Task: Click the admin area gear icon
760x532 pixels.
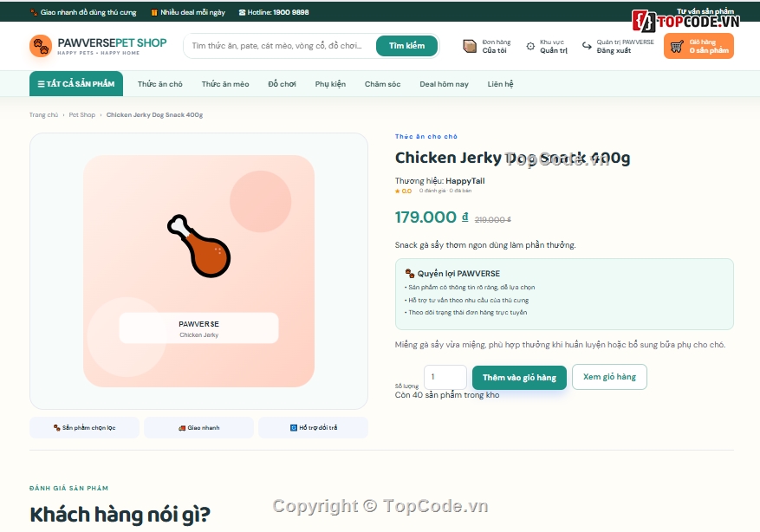Action: click(530, 46)
